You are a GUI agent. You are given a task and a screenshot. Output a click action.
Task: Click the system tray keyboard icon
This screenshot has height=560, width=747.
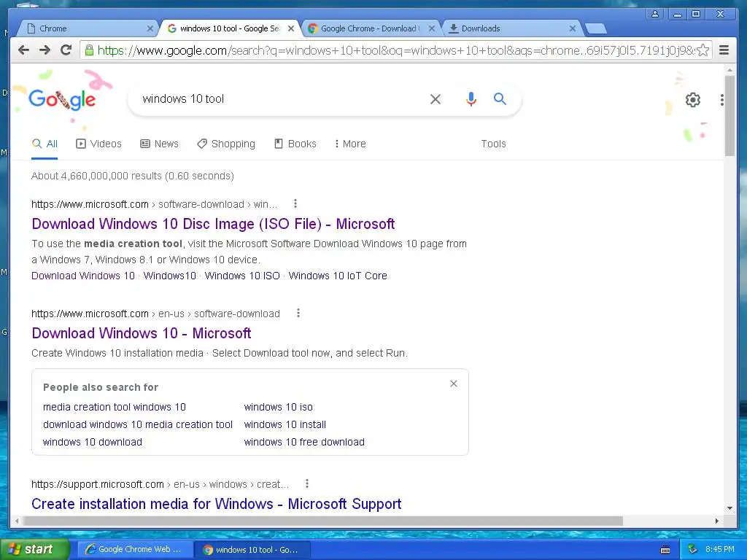(x=665, y=550)
